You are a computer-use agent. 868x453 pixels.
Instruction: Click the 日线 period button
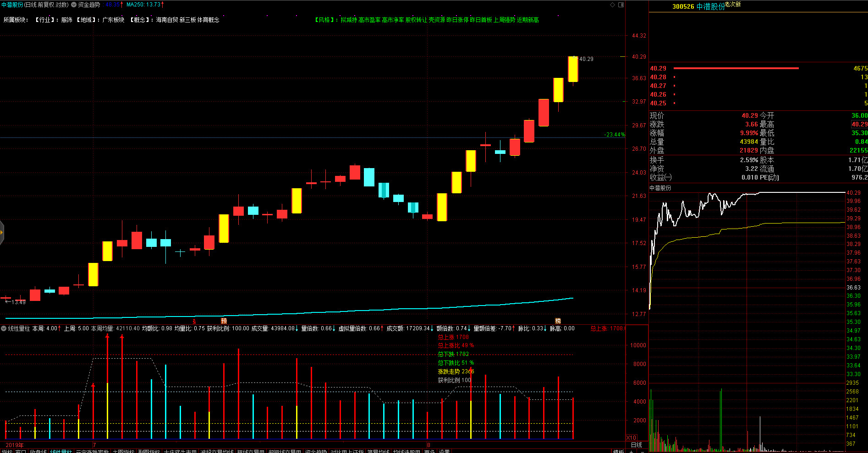click(x=637, y=445)
